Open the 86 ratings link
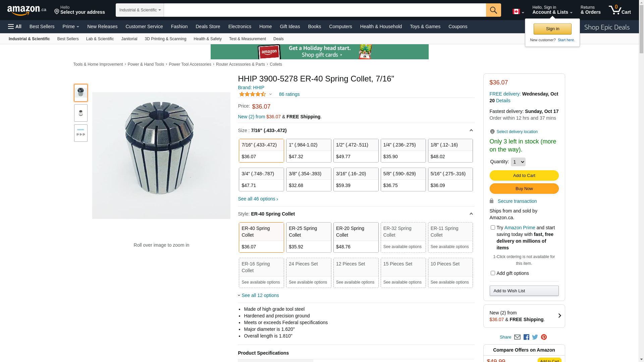This screenshot has width=644, height=362. (289, 94)
